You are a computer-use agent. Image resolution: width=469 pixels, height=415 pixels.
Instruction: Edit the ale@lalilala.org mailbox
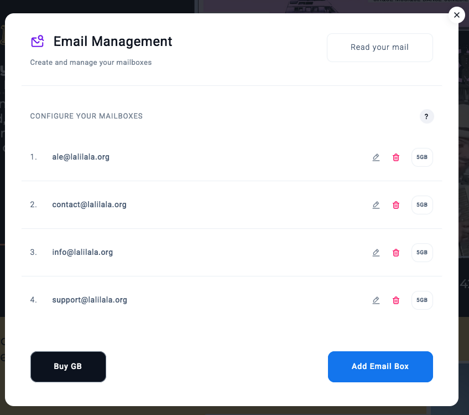pos(376,157)
